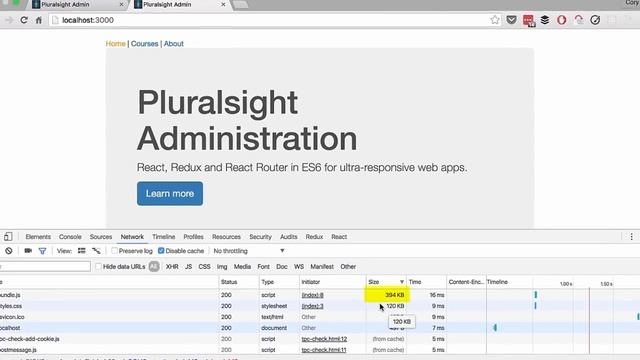
Task: Uncheck the Disable cache checkbox
Action: click(161, 251)
